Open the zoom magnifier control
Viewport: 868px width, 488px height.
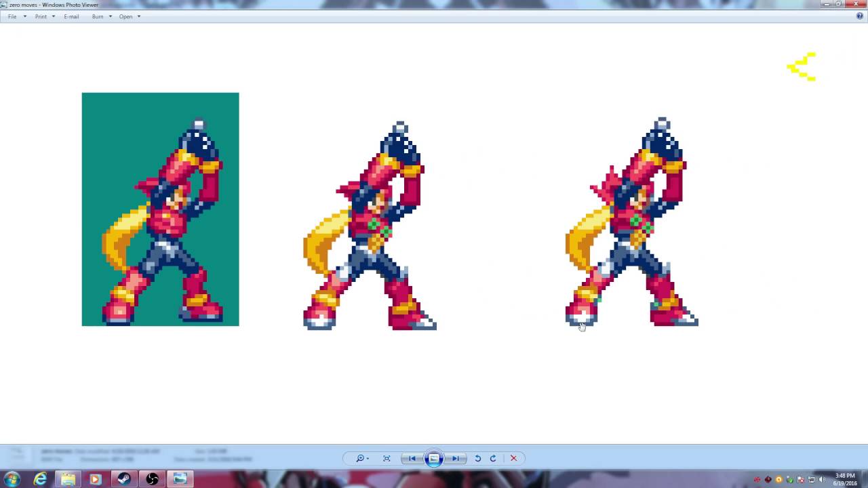[x=362, y=458]
